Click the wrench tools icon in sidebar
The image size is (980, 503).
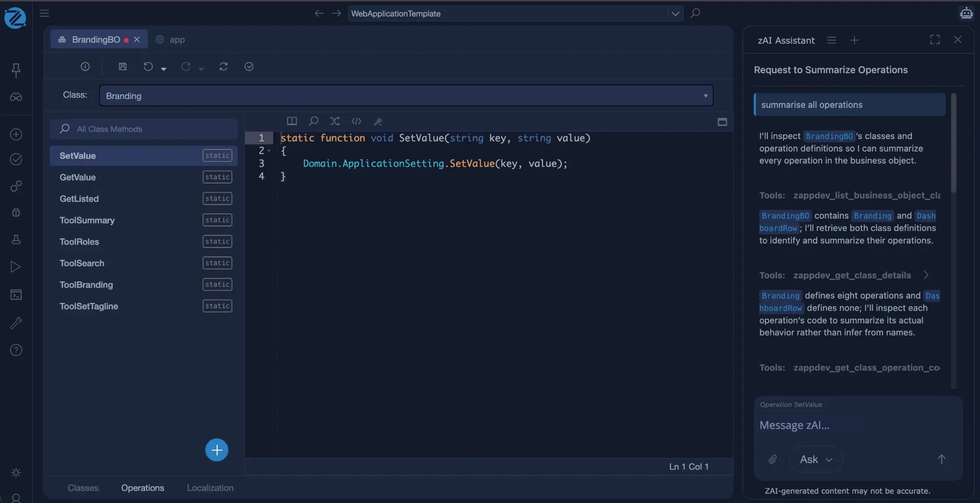tap(16, 323)
